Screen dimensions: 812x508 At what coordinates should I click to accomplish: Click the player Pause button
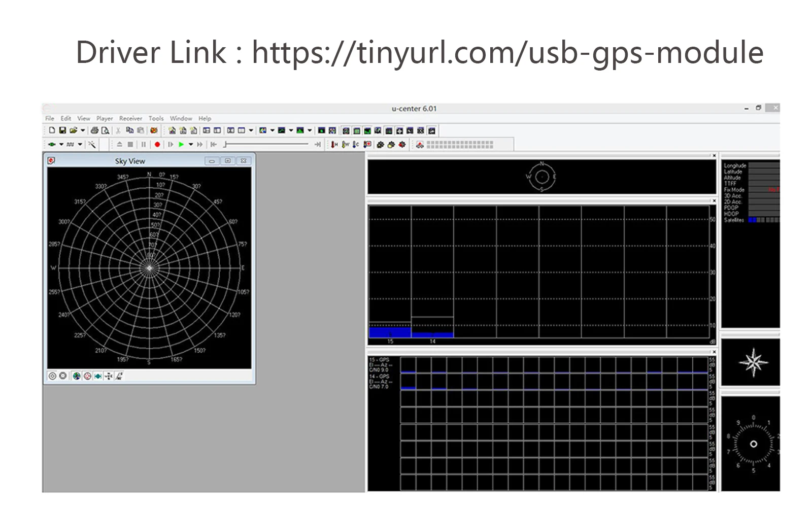click(x=144, y=145)
